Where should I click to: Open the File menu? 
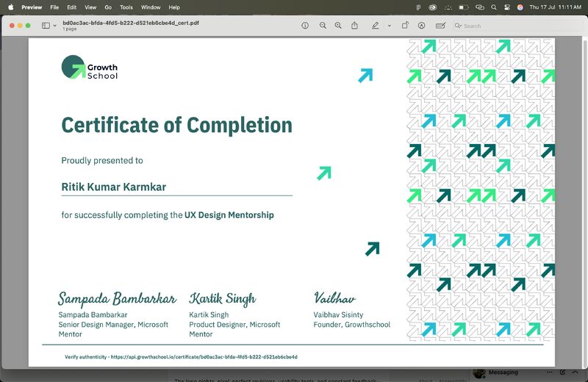[54, 7]
